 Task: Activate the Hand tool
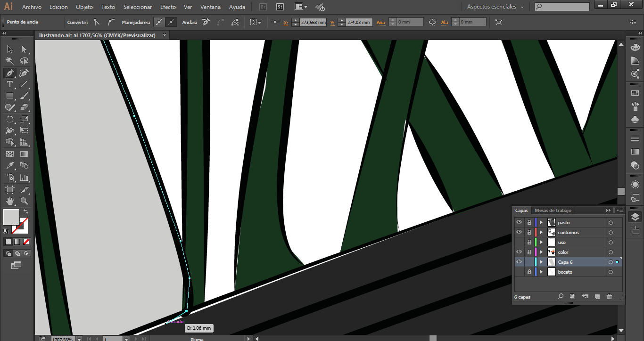click(9, 201)
